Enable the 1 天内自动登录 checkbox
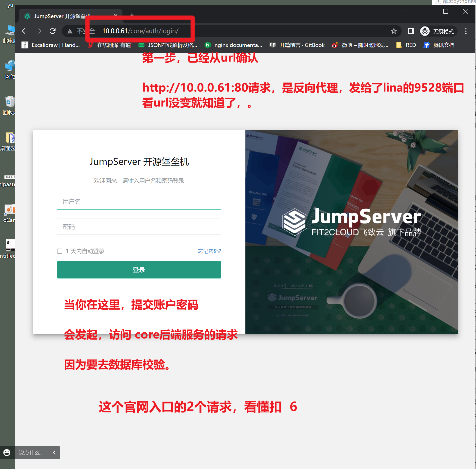476x469 pixels. [x=59, y=251]
